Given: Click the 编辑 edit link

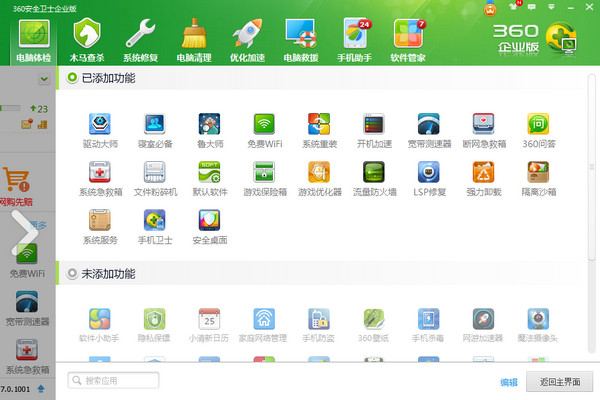Looking at the screenshot, I should pyautogui.click(x=509, y=382).
